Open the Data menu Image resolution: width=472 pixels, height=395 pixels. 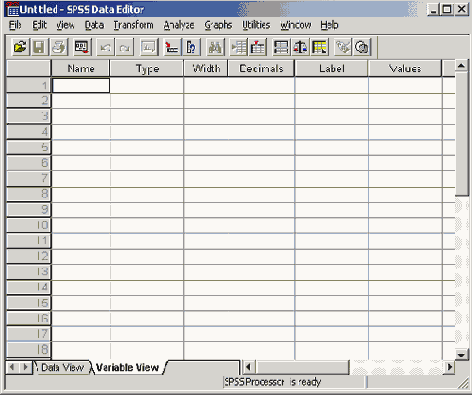(94, 25)
